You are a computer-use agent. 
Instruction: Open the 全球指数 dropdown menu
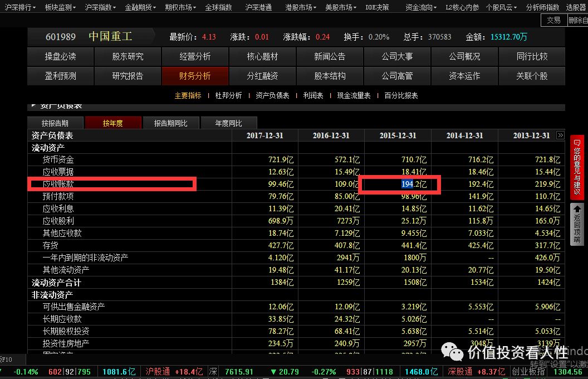(x=217, y=8)
